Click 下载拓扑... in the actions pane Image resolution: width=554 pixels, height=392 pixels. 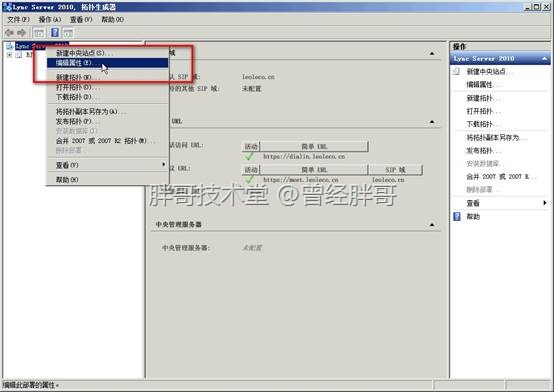(x=483, y=124)
